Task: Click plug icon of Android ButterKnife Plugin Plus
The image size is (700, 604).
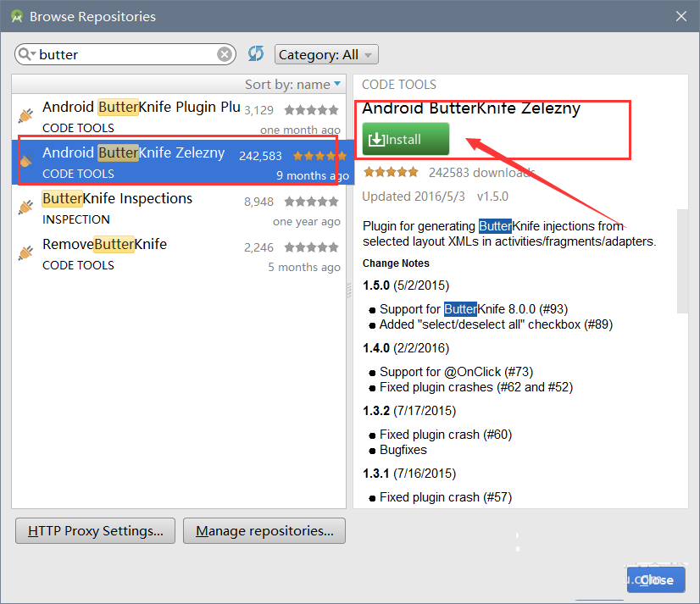Action: 26,115
